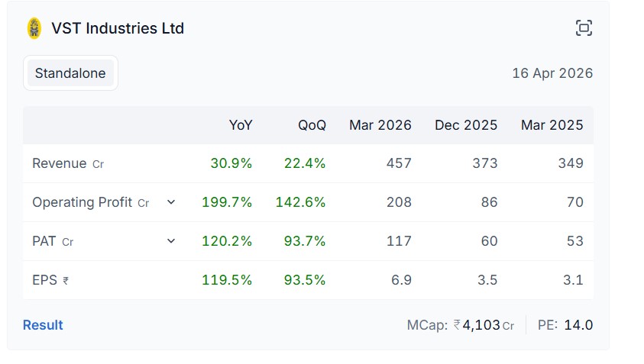Image resolution: width=644 pixels, height=364 pixels.
Task: Click the PE value 14.0
Action: tap(578, 325)
